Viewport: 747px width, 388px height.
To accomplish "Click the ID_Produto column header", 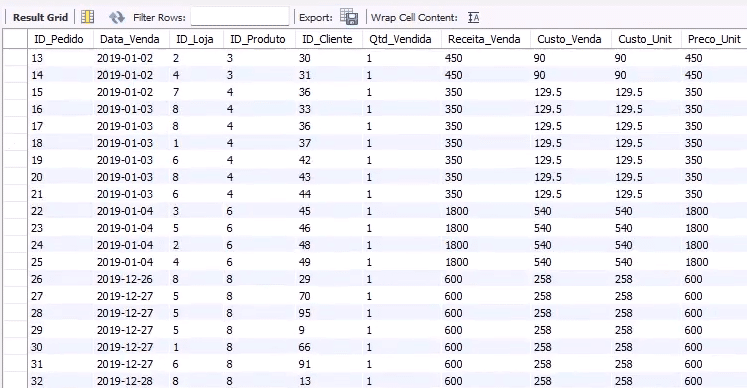I will [258, 39].
